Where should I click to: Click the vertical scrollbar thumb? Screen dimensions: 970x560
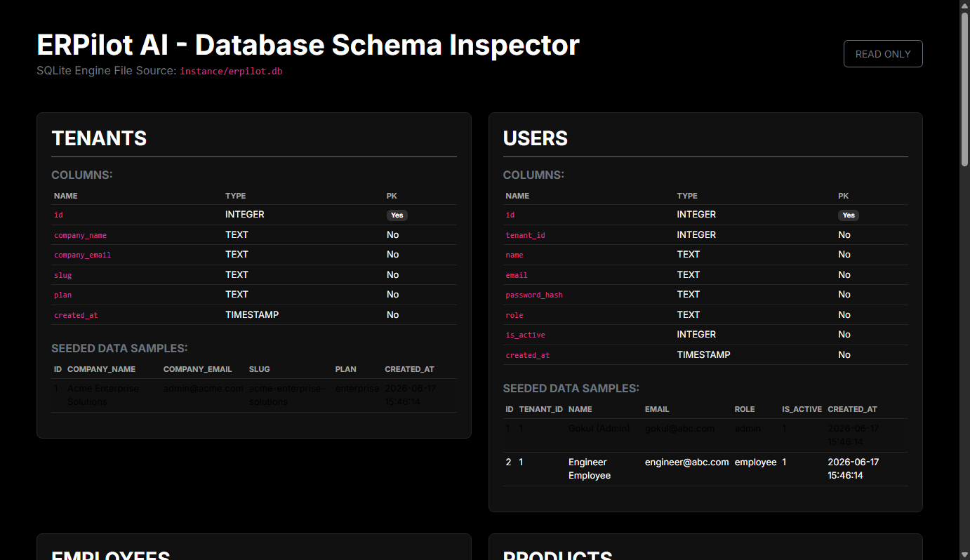click(x=964, y=89)
